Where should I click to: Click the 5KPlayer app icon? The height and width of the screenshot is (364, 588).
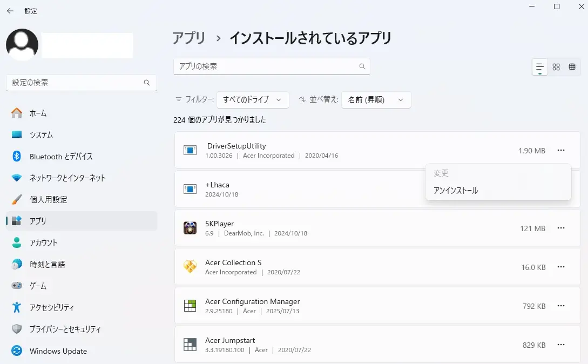190,228
